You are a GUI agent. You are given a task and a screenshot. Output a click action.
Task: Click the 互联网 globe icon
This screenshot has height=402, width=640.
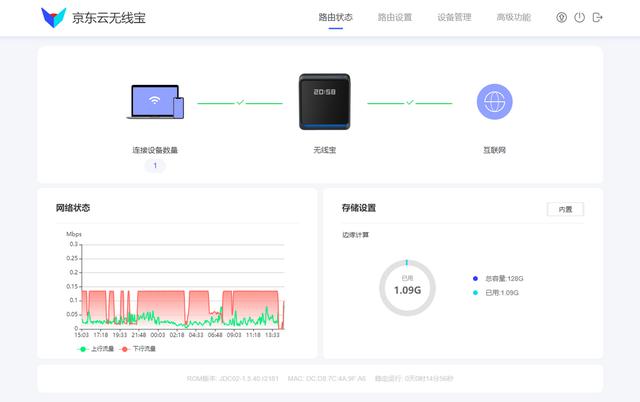point(494,102)
